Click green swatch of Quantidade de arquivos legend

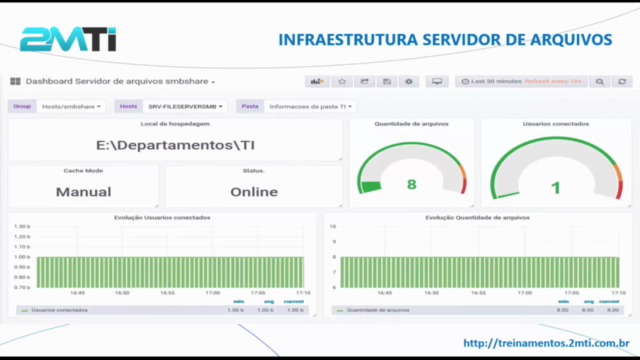click(x=340, y=311)
